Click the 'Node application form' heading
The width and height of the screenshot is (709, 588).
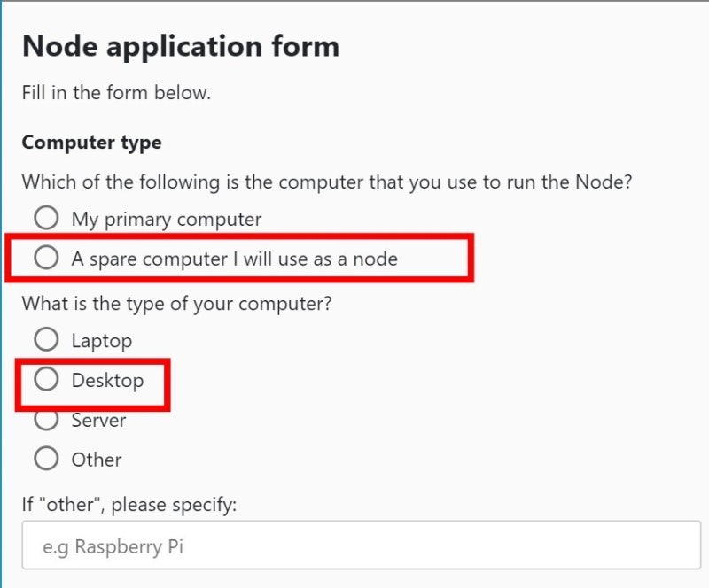coord(180,46)
